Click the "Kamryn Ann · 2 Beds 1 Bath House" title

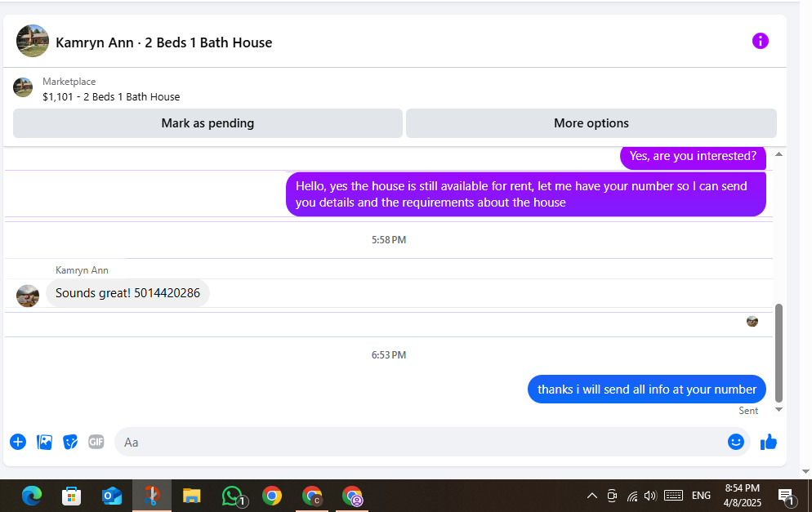163,42
